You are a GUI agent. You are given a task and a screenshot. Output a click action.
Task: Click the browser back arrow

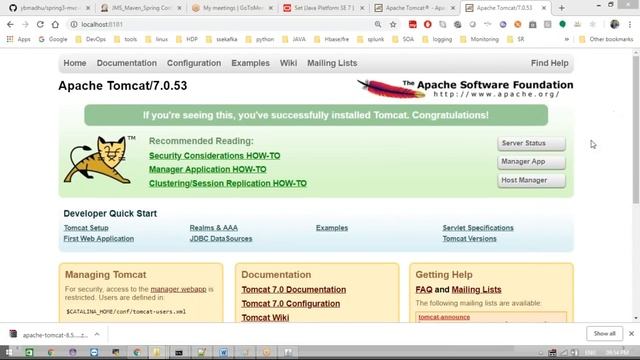pos(10,24)
